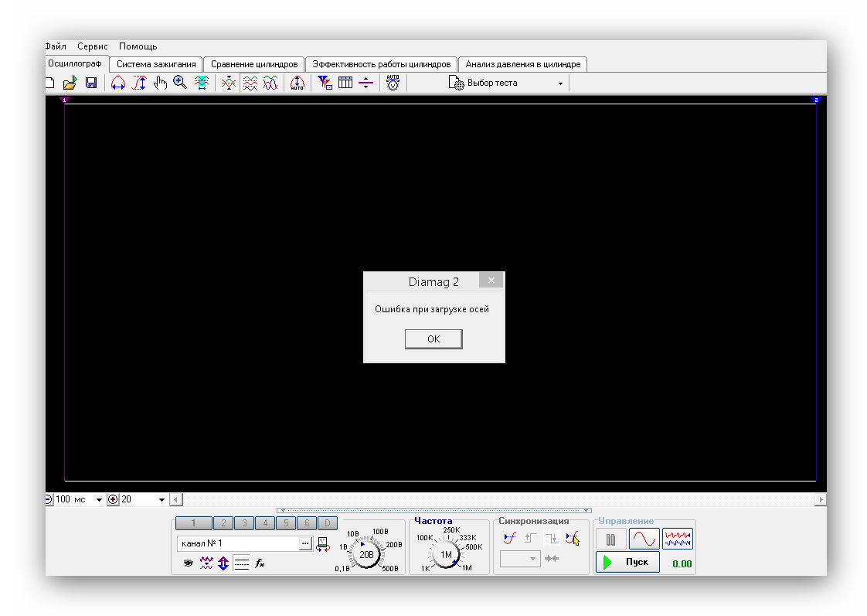This screenshot has width=867, height=616.
Task: Select the hand pan tool
Action: click(161, 83)
